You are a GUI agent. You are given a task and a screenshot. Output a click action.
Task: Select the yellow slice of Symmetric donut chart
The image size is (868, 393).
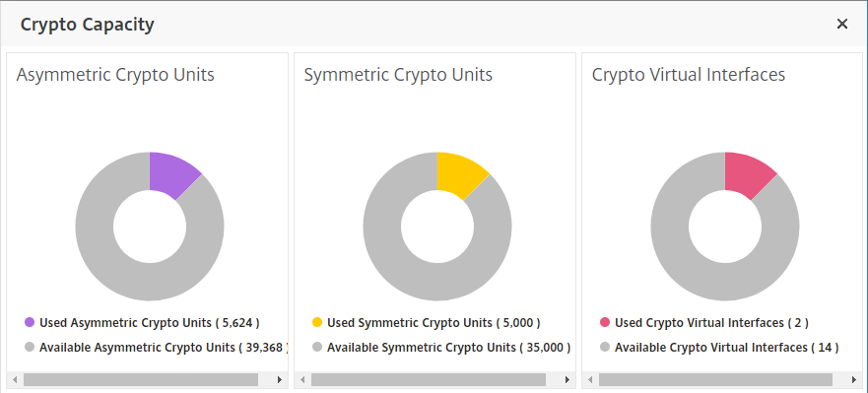click(459, 173)
